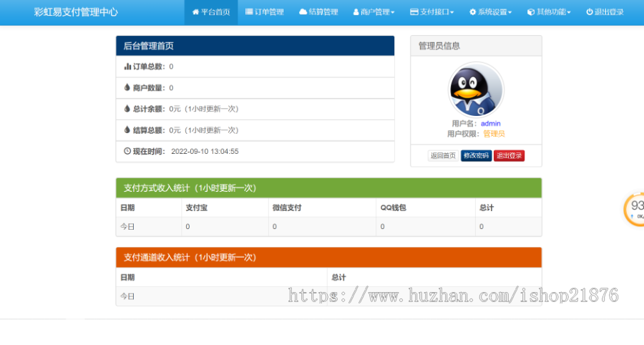
Task: Click the 彩虹易支付管理中心 brand title
Action: [76, 12]
